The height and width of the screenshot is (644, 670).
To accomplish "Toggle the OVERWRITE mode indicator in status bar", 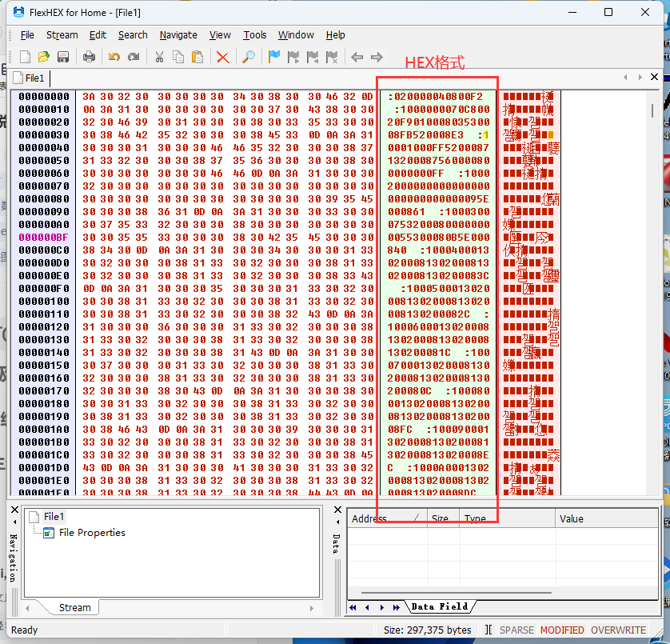I will click(x=618, y=630).
